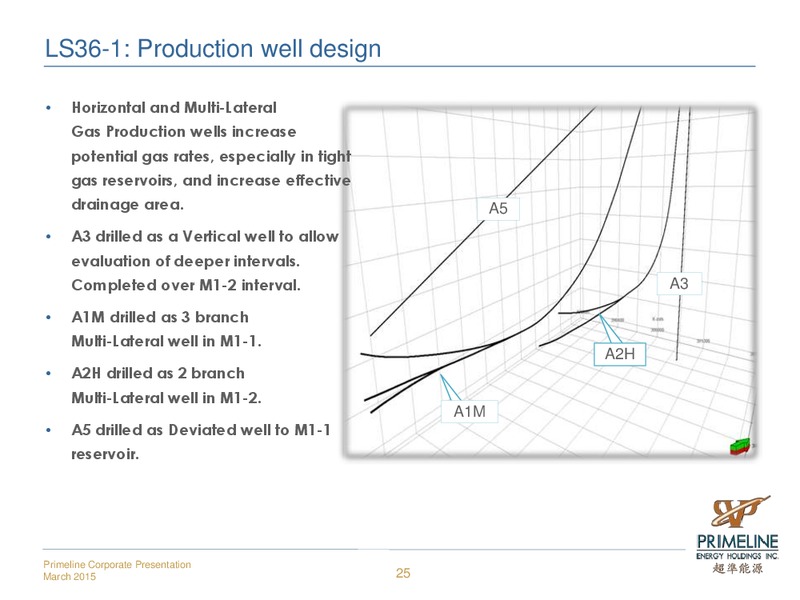Click the green-red orientation cube icon
The image size is (800, 600).
[740, 445]
